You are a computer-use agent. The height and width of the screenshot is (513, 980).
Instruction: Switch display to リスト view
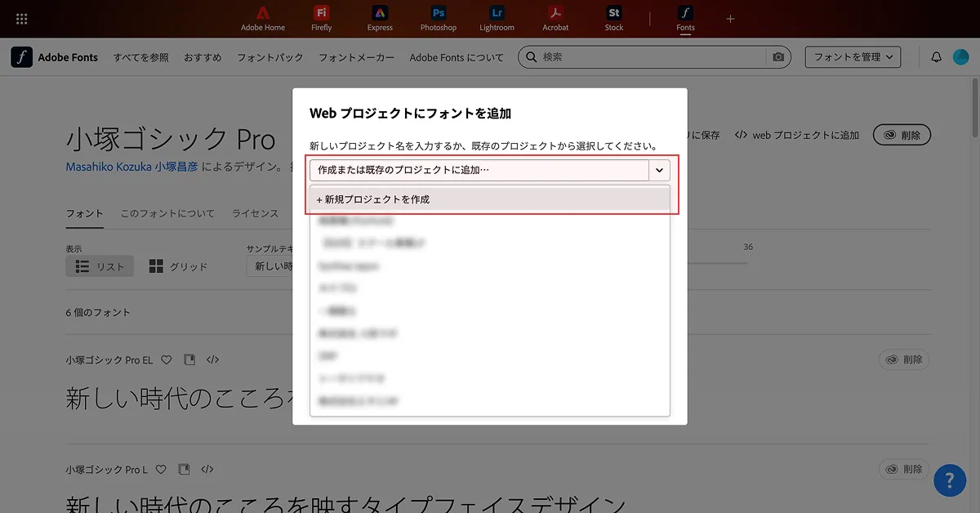100,266
